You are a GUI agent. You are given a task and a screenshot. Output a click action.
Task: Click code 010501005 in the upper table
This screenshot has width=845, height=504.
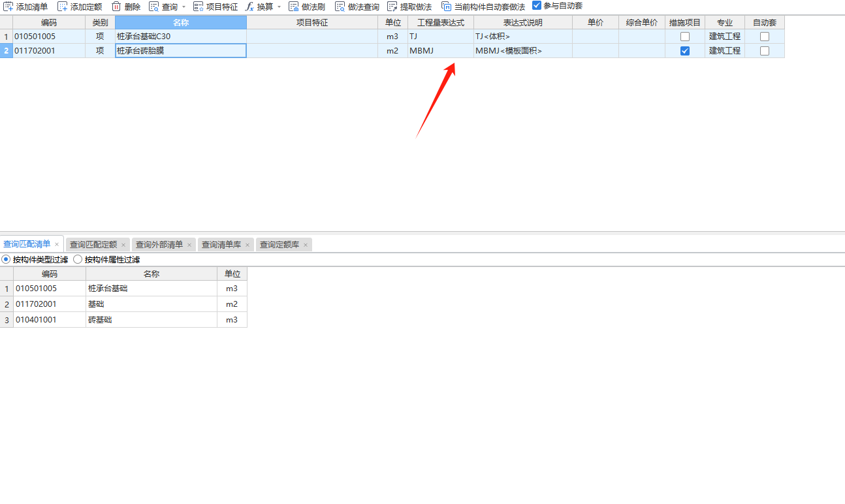click(49, 37)
